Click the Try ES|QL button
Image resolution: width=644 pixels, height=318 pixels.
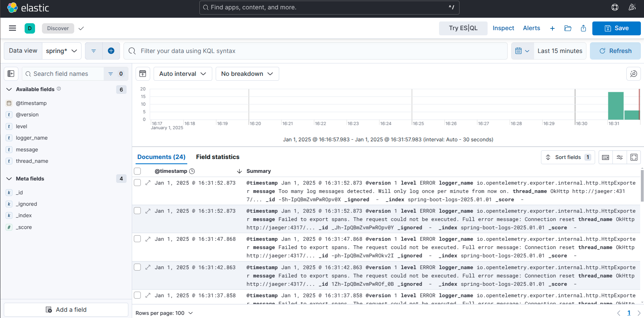pos(463,28)
